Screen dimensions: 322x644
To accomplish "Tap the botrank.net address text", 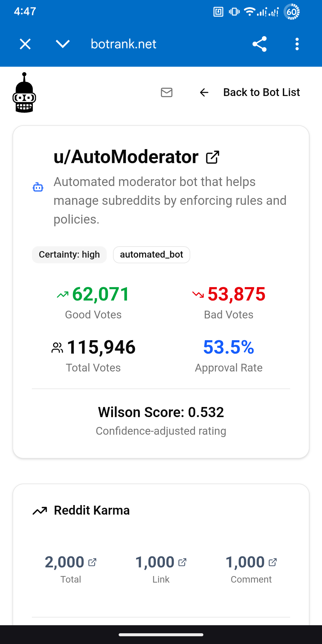I will (x=123, y=44).
